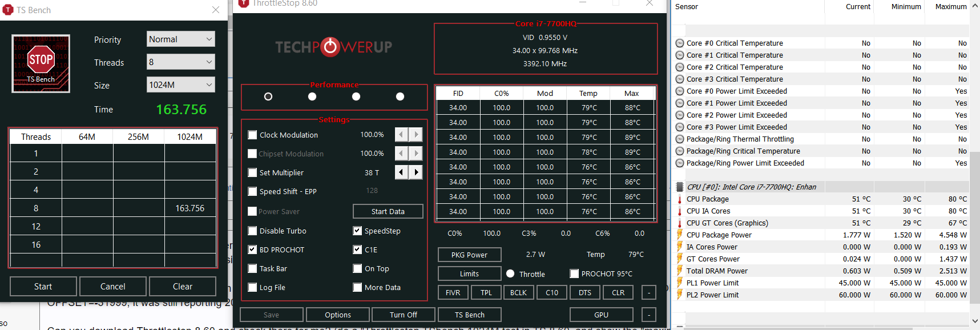Decrease the Clock Modulation percentage
The image size is (980, 330).
[x=402, y=135]
